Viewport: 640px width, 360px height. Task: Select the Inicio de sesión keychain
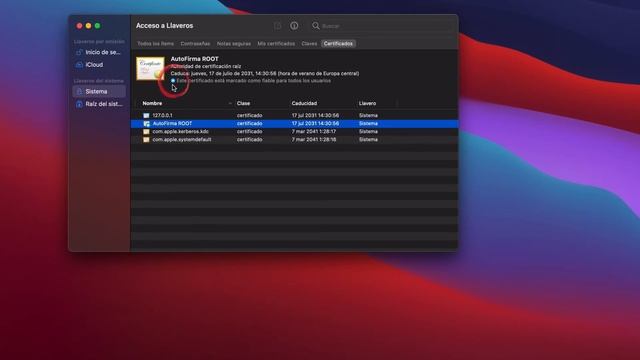click(99, 52)
